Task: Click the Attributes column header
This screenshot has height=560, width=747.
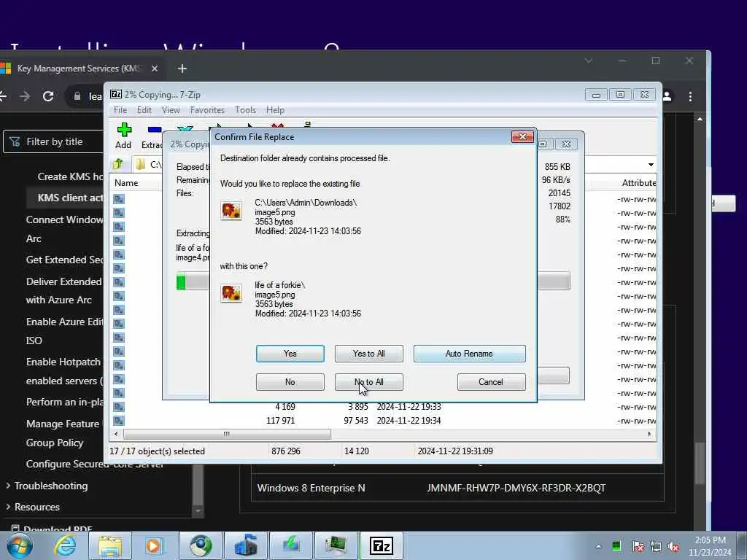Action: coord(638,183)
